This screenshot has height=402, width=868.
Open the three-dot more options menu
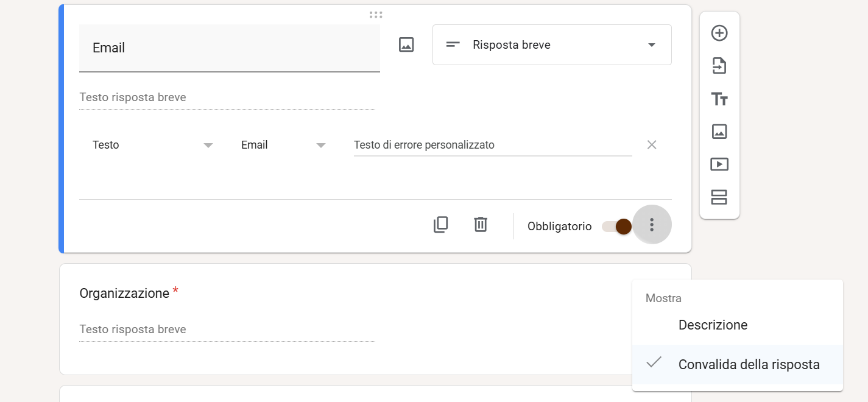pyautogui.click(x=652, y=225)
